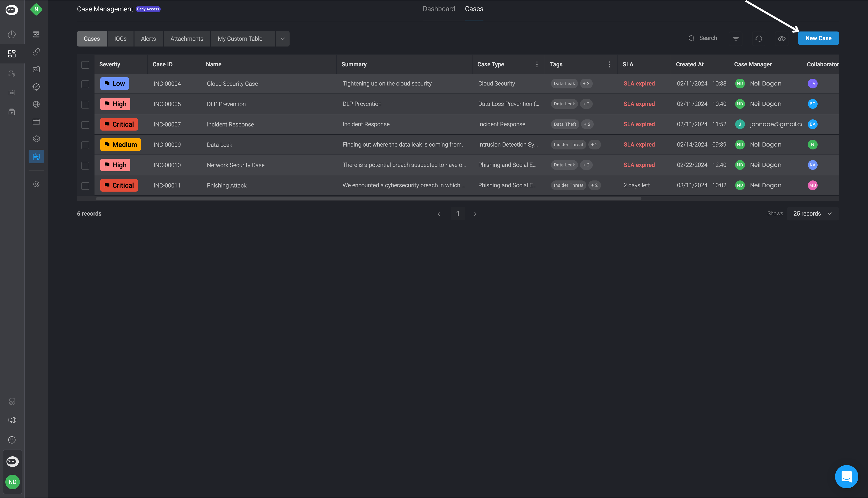868x498 pixels.
Task: Check the box for case INC-00007
Action: pos(85,125)
